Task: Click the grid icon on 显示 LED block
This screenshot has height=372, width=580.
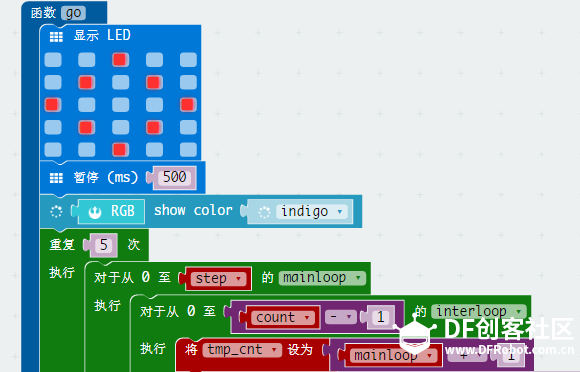Action: [x=56, y=37]
